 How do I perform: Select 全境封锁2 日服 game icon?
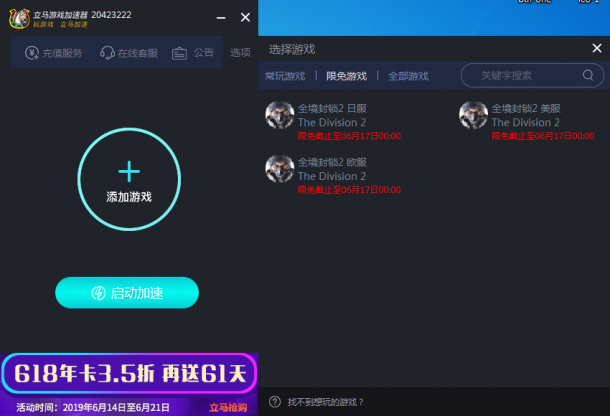tap(280, 115)
